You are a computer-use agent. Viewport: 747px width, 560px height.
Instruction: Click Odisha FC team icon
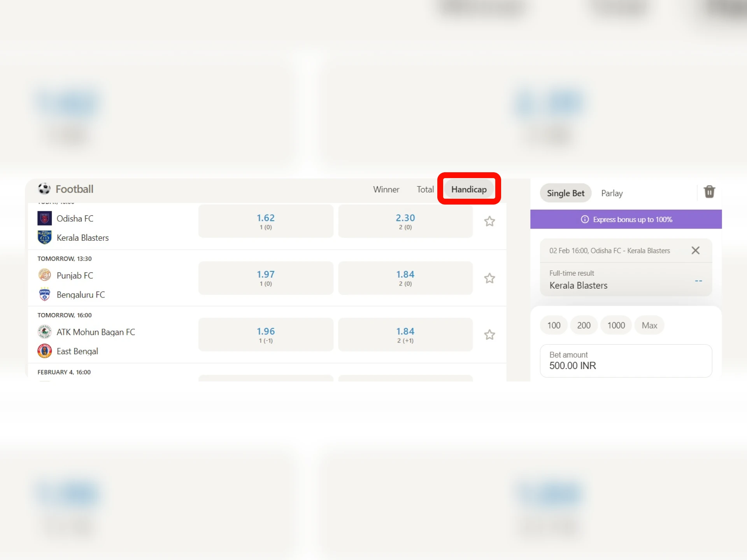[44, 218]
